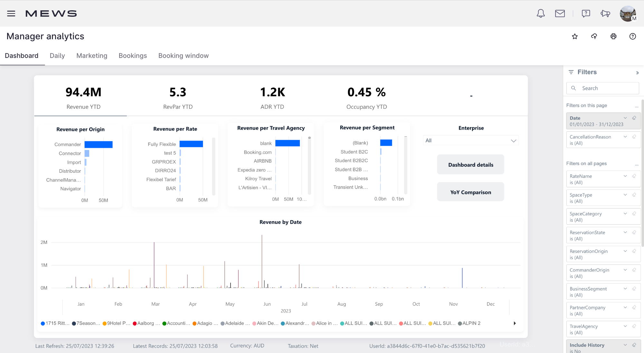
Task: Clear the ReservationState filter eraser
Action: (x=634, y=232)
